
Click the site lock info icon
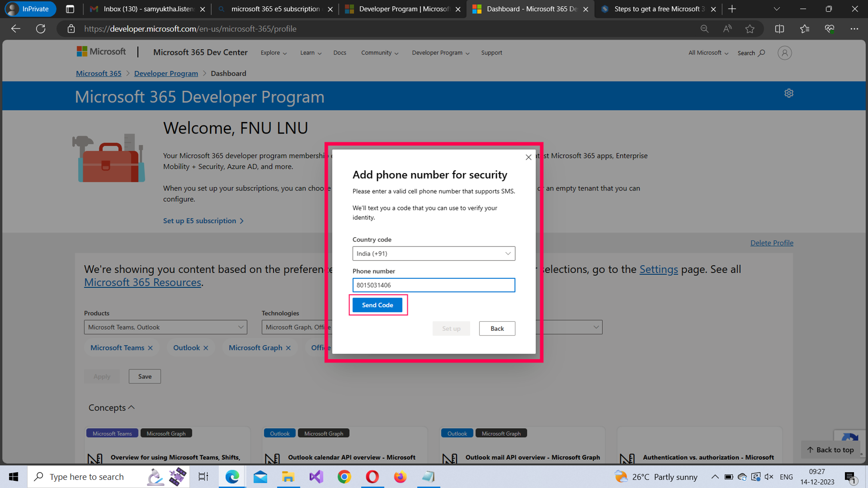71,29
